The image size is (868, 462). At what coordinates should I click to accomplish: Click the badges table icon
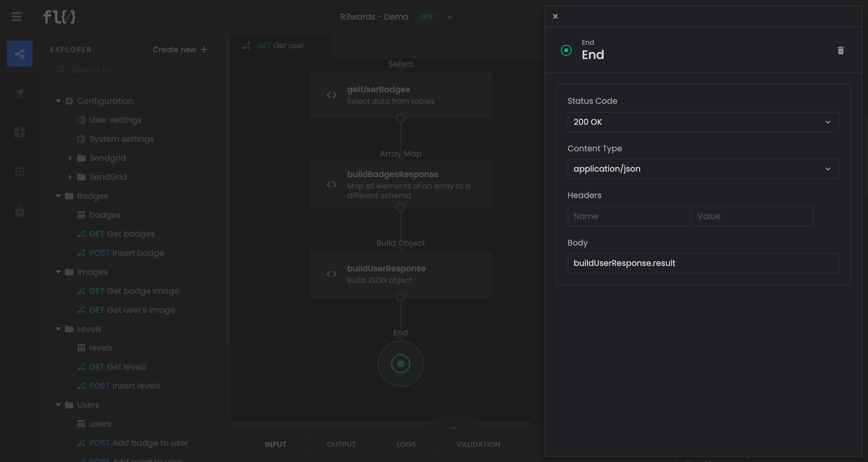point(81,215)
